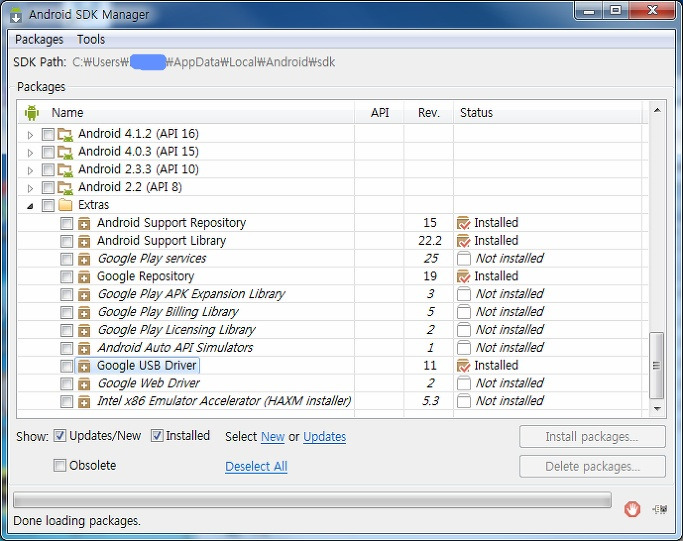The width and height of the screenshot is (683, 541).
Task: Expand the Android 2.3.3 (API 10) node
Action: 30,170
